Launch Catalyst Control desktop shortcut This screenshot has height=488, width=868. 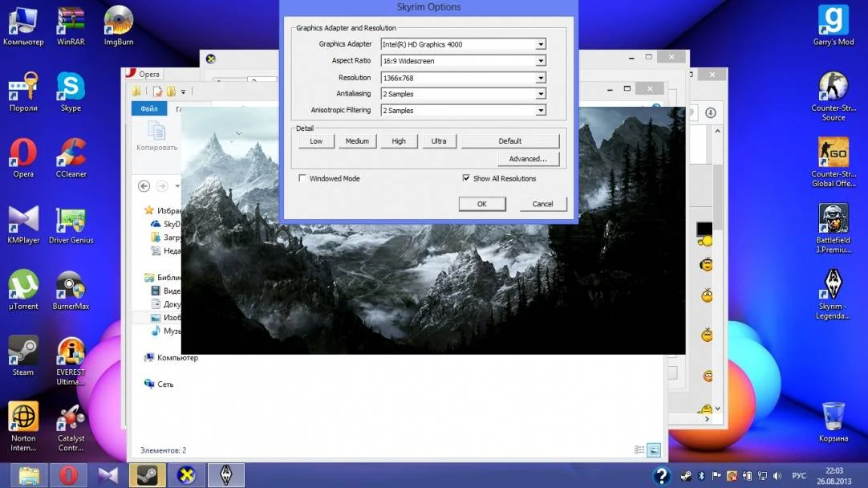click(x=71, y=426)
